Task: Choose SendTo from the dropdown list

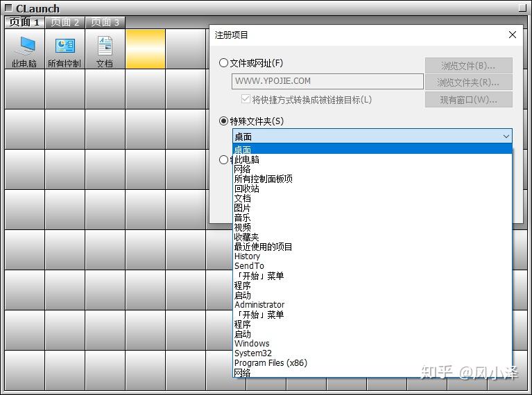Action: tap(372, 266)
